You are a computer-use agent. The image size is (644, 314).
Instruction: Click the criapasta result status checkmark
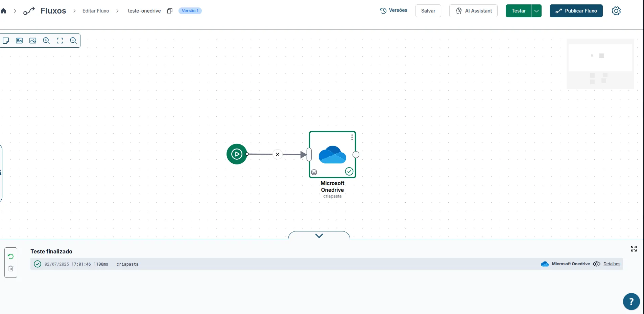(x=38, y=264)
